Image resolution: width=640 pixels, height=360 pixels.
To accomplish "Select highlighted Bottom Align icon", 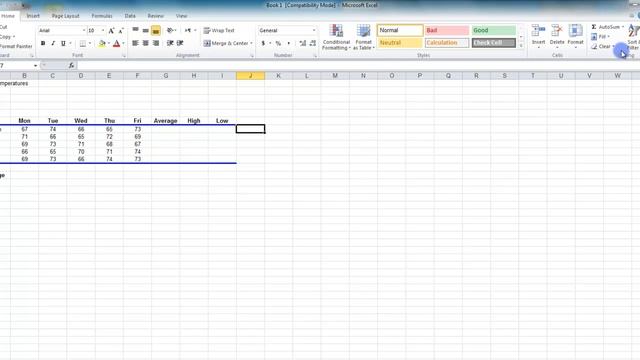I will coord(156,30).
